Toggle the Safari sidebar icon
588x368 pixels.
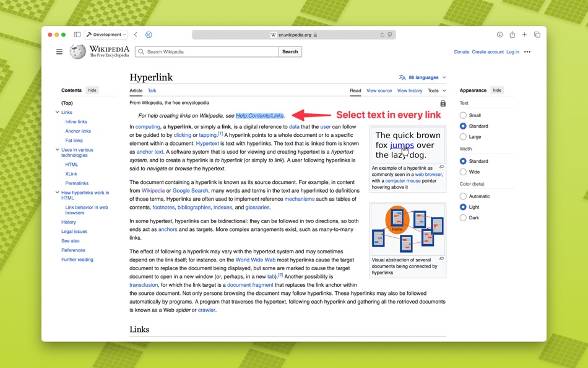pyautogui.click(x=77, y=34)
